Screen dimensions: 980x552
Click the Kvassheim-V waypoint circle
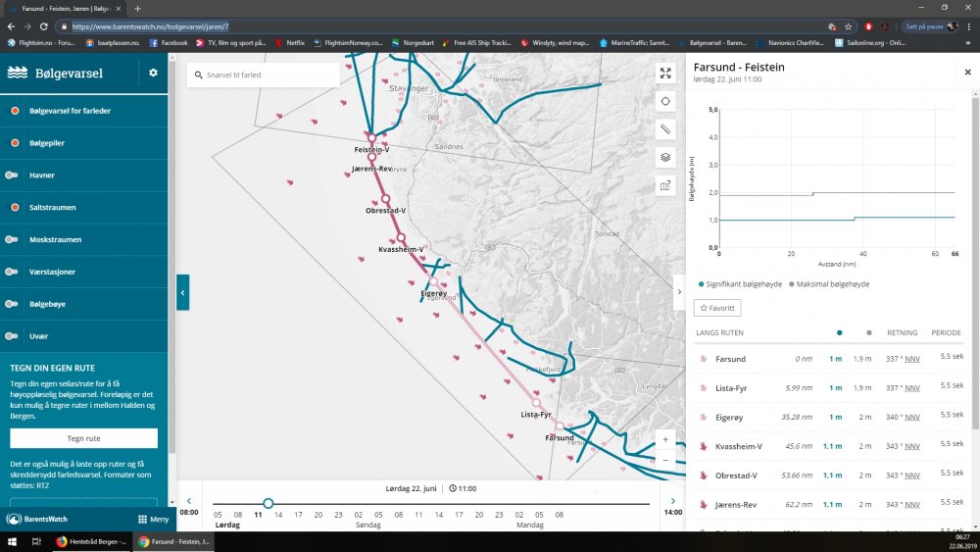coord(401,238)
